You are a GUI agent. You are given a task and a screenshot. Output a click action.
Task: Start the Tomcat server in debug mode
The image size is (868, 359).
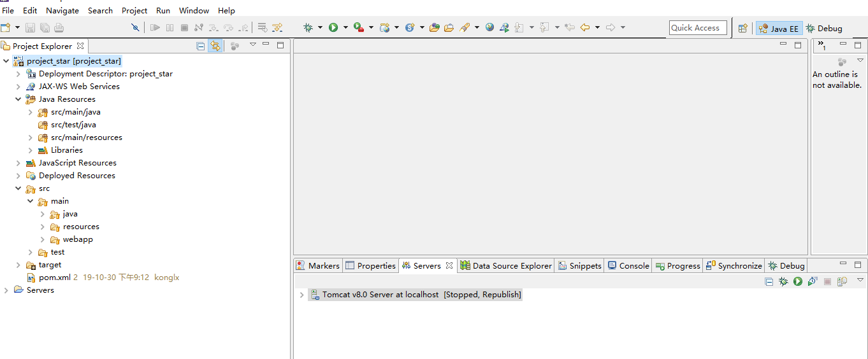(783, 281)
